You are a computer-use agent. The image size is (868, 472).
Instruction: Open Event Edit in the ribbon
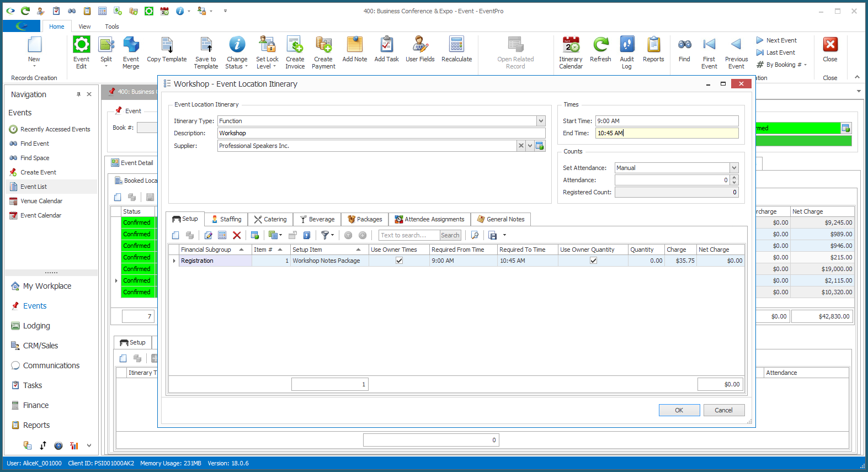click(81, 52)
